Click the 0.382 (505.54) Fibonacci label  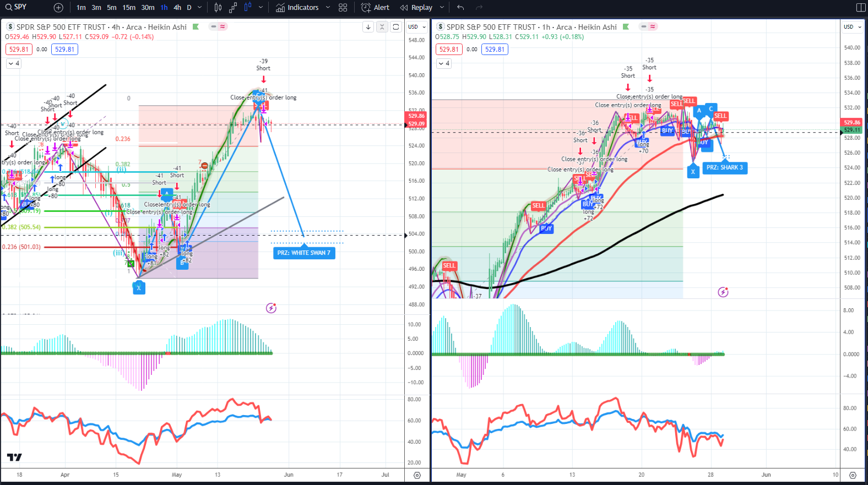21,227
